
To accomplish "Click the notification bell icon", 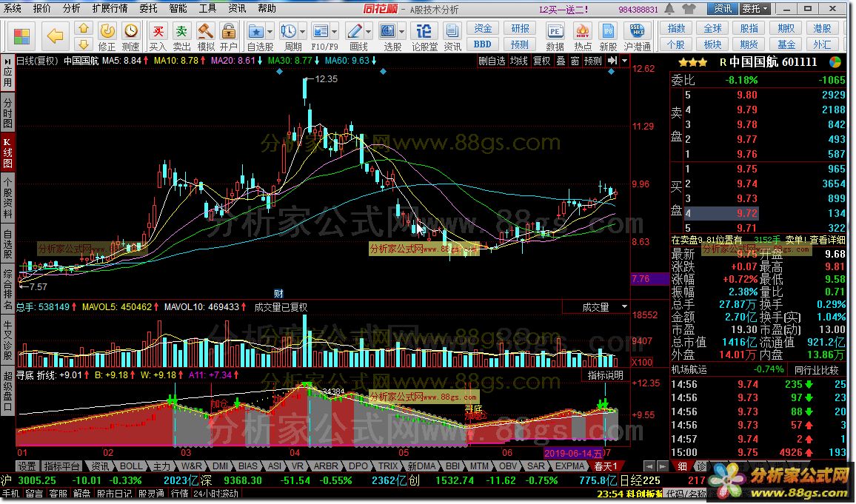I will [x=670, y=9].
